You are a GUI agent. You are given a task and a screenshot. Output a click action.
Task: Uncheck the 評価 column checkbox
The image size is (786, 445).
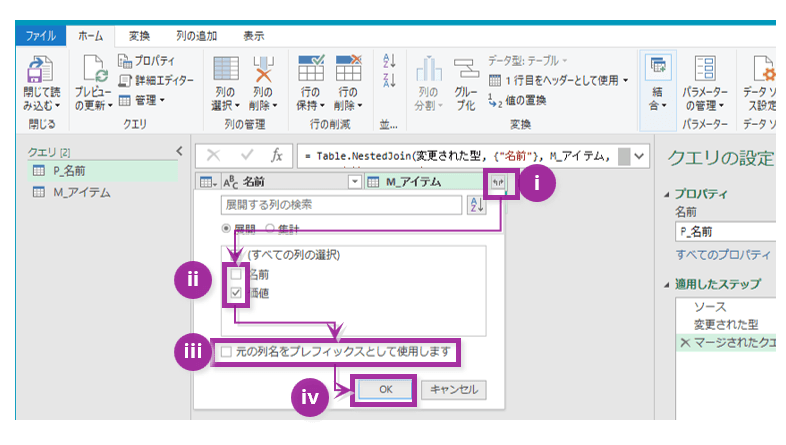pos(235,293)
